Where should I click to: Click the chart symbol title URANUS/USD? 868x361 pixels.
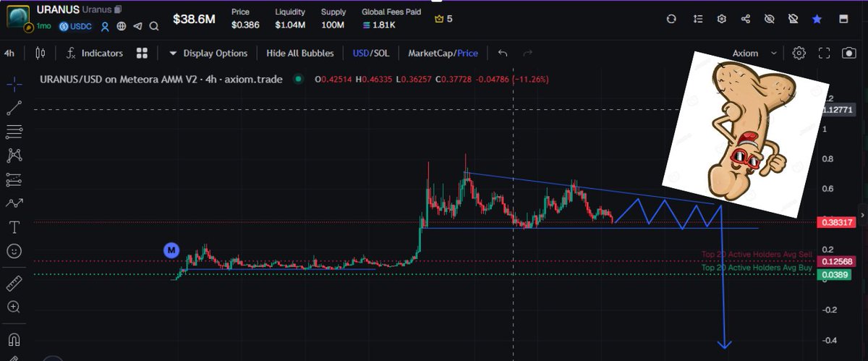pos(161,79)
